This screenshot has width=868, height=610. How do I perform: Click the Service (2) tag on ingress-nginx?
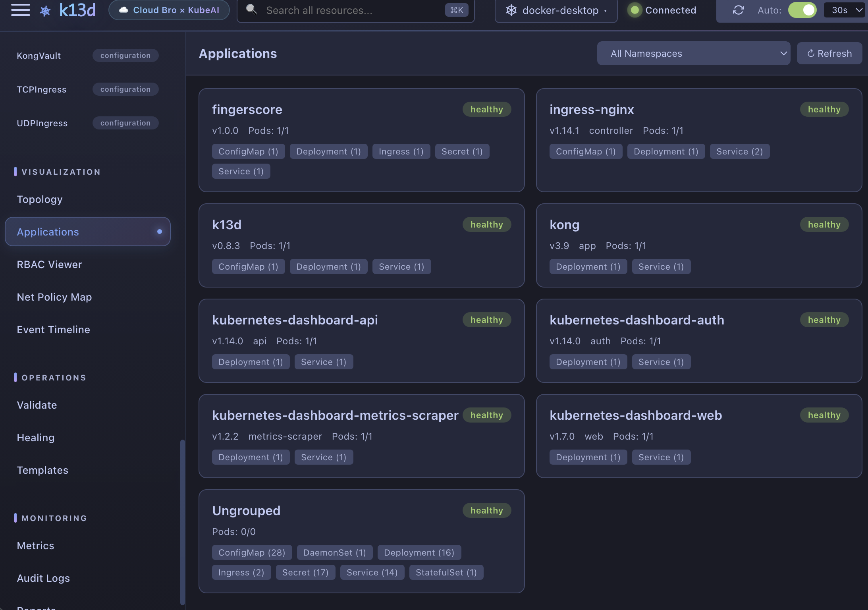pyautogui.click(x=739, y=151)
